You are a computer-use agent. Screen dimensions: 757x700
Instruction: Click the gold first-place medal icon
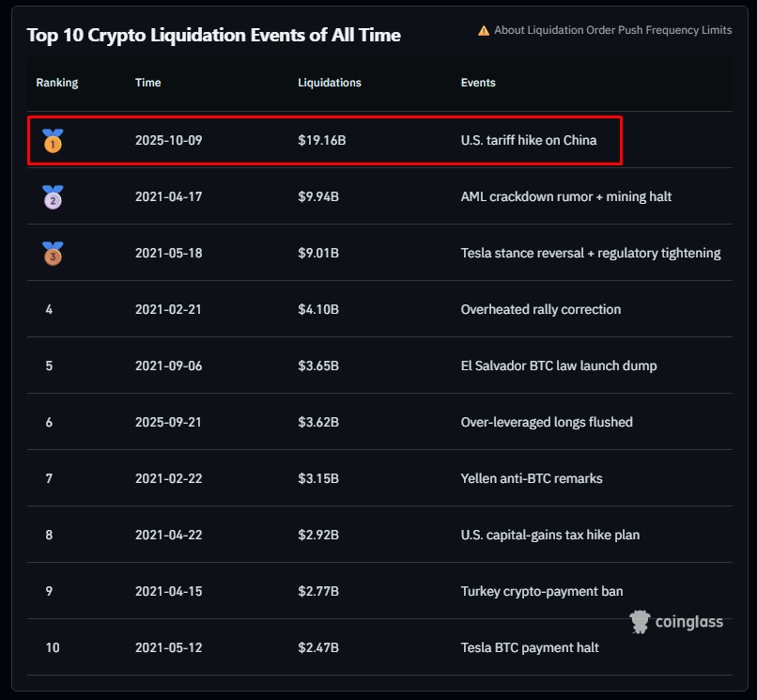pos(54,141)
